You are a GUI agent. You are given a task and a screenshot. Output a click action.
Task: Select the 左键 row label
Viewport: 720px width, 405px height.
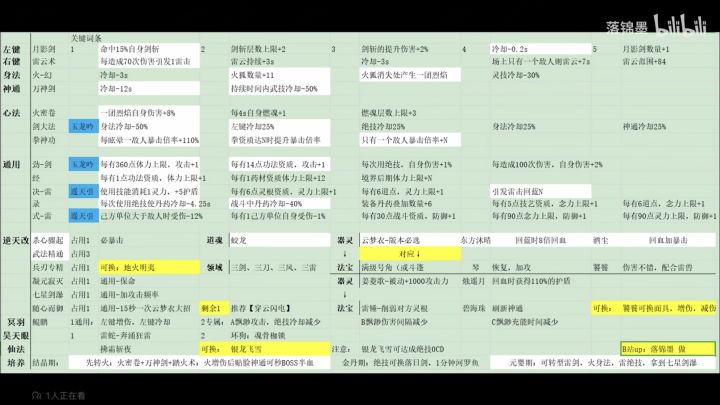pos(11,49)
